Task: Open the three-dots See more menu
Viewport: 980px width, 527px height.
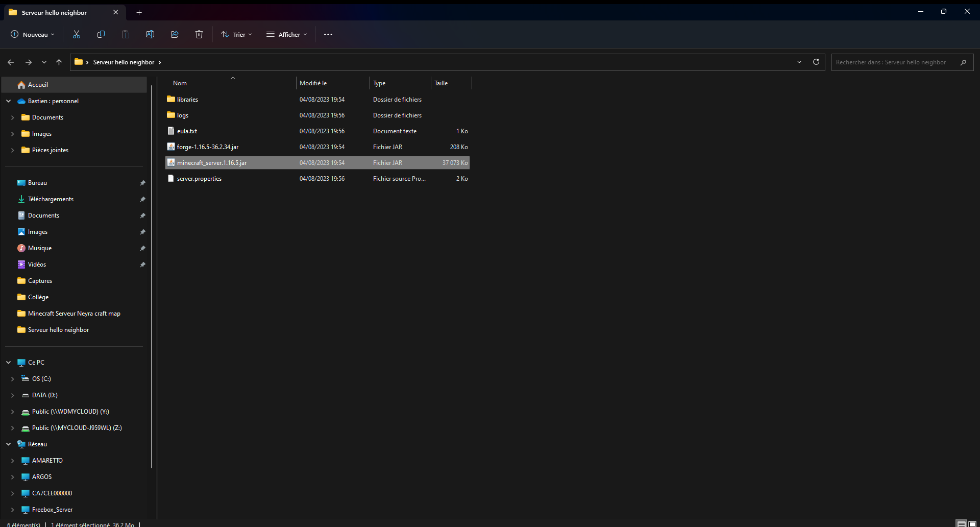Action: tap(328, 35)
